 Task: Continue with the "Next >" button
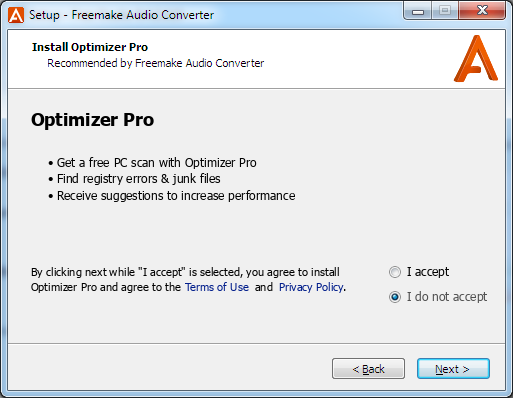click(453, 369)
